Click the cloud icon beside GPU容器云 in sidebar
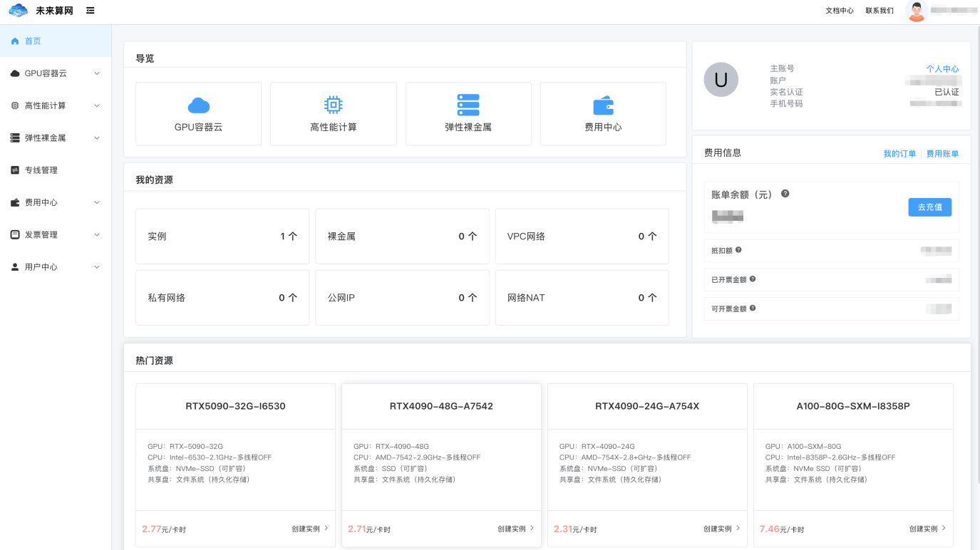Image resolution: width=980 pixels, height=550 pixels. pyautogui.click(x=15, y=73)
